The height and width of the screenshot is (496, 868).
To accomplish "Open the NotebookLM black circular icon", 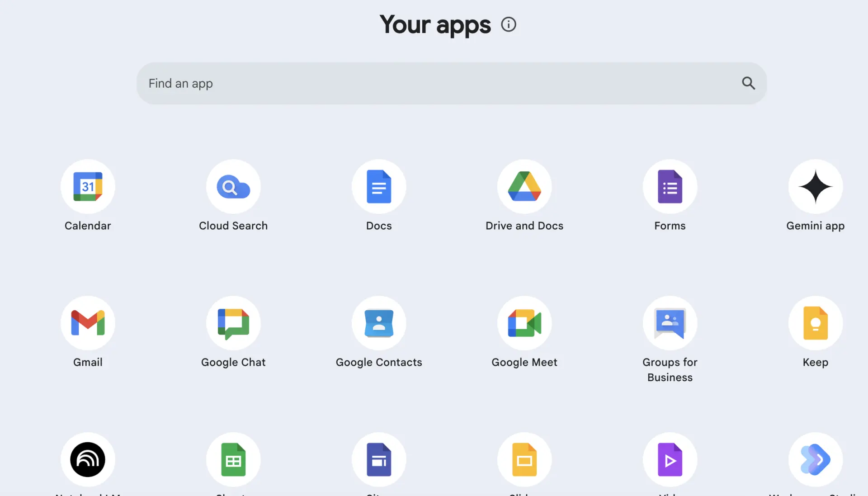I will point(88,459).
